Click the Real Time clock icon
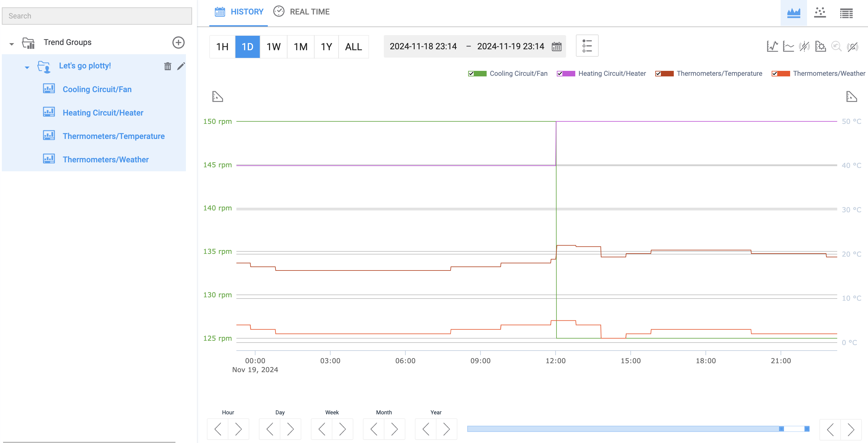The height and width of the screenshot is (443, 868). tap(279, 11)
